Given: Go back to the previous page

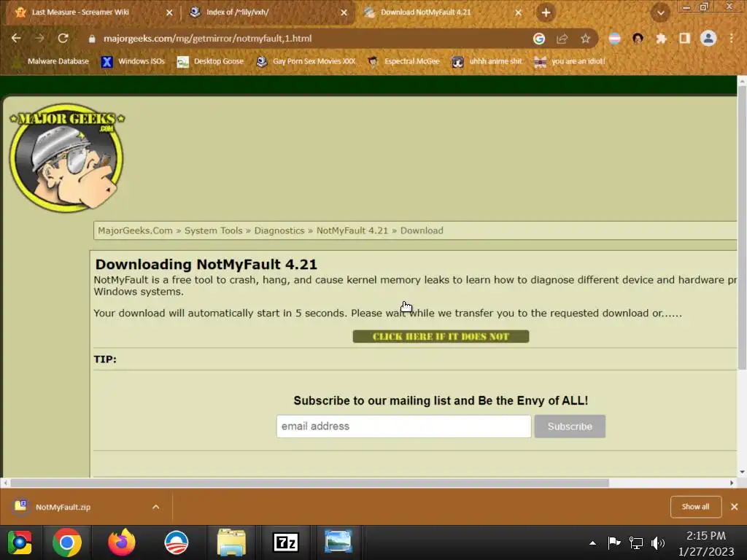Looking at the screenshot, I should click(x=16, y=39).
